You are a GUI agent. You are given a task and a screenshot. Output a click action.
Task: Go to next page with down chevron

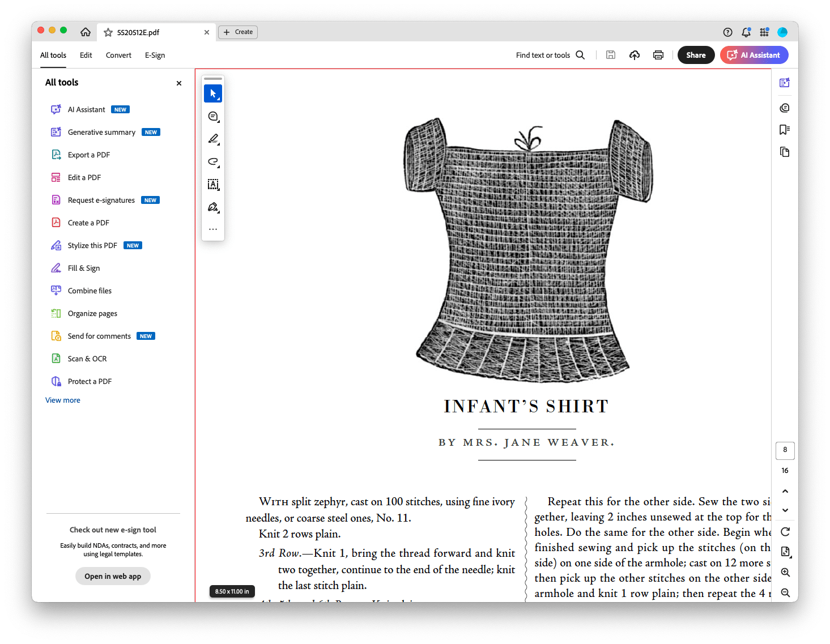pyautogui.click(x=785, y=510)
